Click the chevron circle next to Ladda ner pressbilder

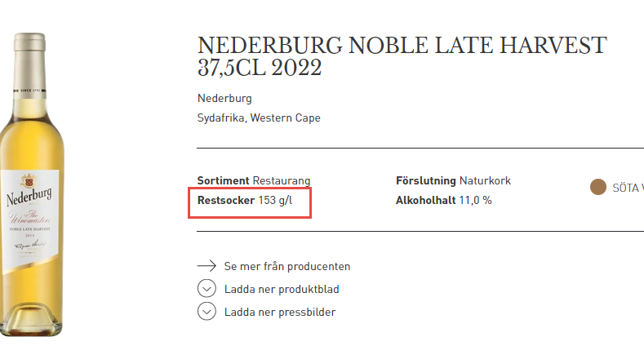(207, 312)
